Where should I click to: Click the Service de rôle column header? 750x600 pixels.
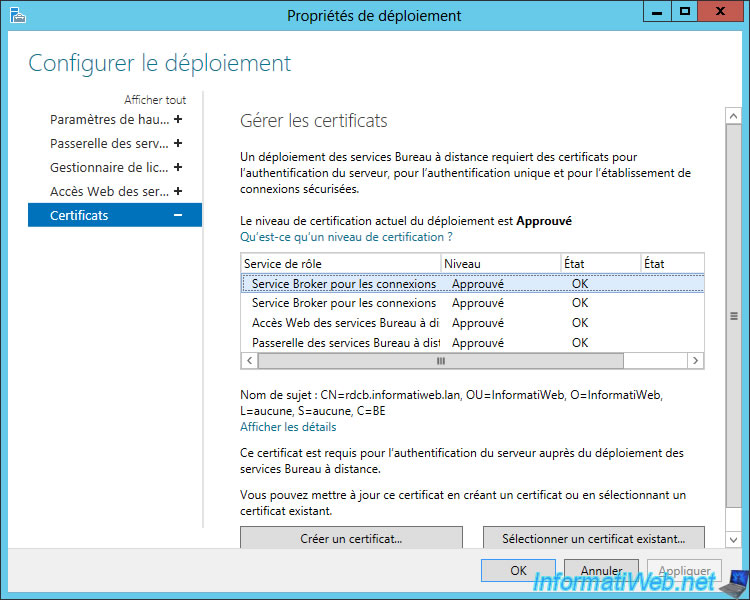click(x=340, y=263)
